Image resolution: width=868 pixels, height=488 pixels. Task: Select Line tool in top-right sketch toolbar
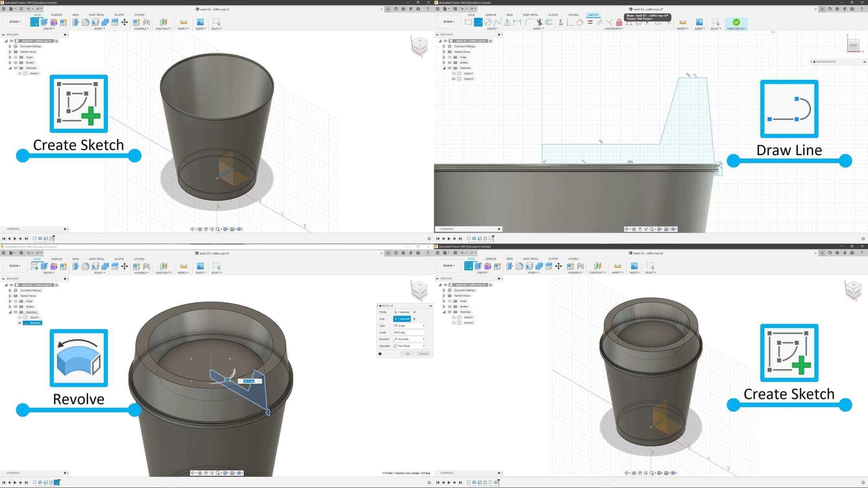point(478,22)
